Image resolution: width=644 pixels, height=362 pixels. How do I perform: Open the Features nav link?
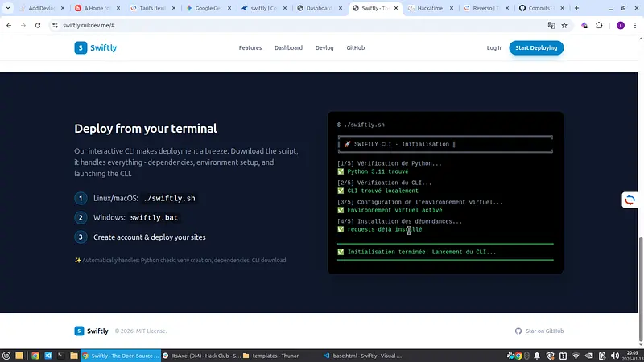250,48
